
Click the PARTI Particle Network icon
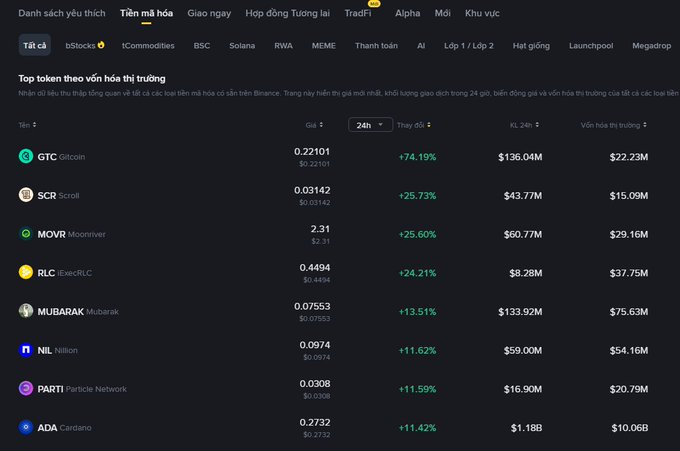[26, 388]
